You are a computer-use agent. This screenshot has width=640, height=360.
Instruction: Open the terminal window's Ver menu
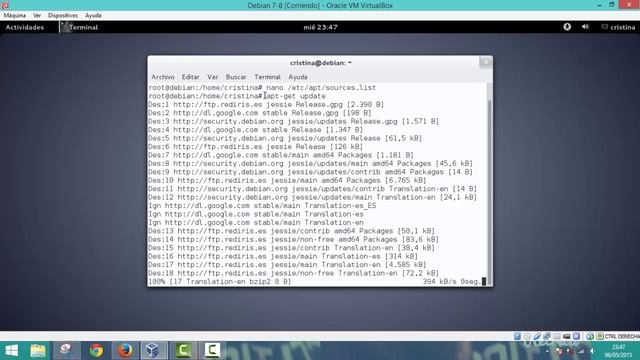coord(213,77)
